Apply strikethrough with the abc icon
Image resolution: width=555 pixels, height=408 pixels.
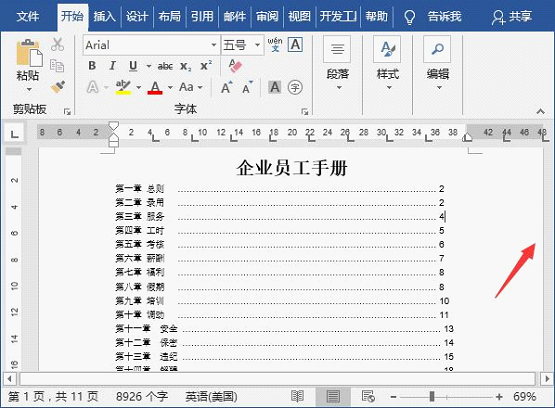(x=165, y=66)
